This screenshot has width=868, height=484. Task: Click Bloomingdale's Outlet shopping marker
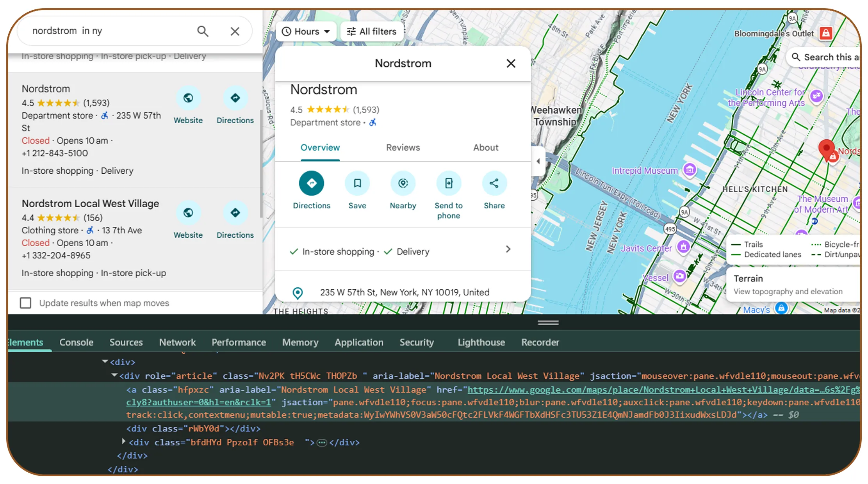(x=826, y=33)
